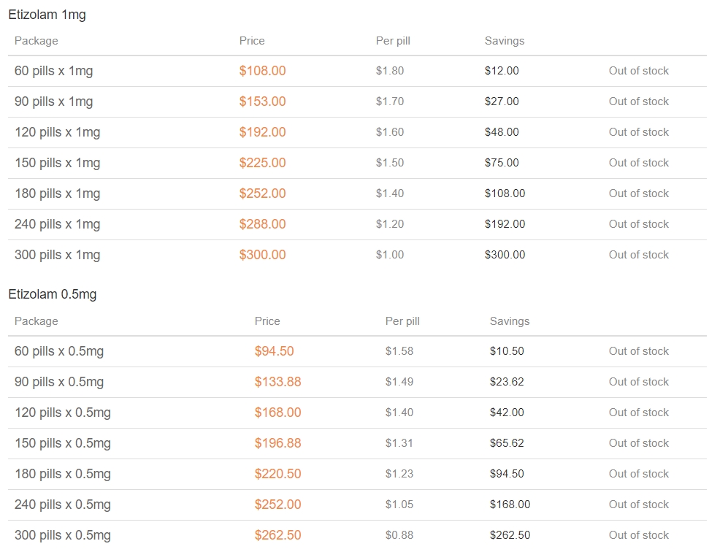
Task: Click the $168.00 orange price
Action: pyautogui.click(x=277, y=413)
